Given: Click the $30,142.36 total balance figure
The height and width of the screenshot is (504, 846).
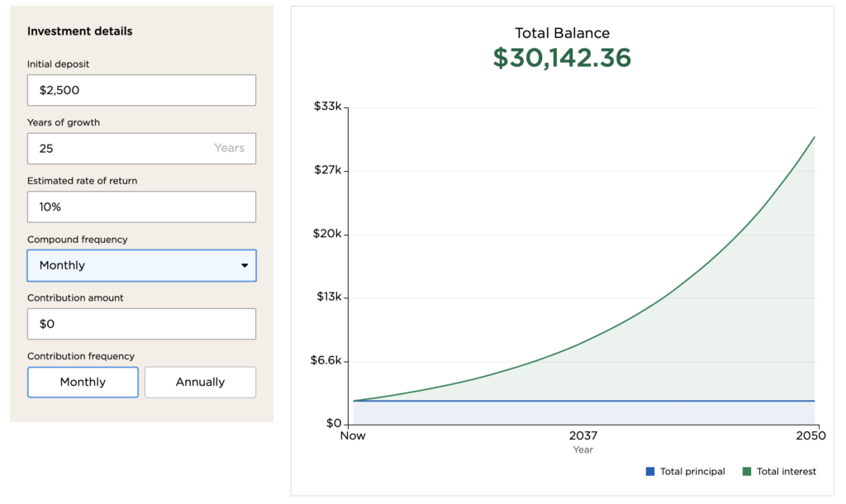Looking at the screenshot, I should click(x=562, y=58).
